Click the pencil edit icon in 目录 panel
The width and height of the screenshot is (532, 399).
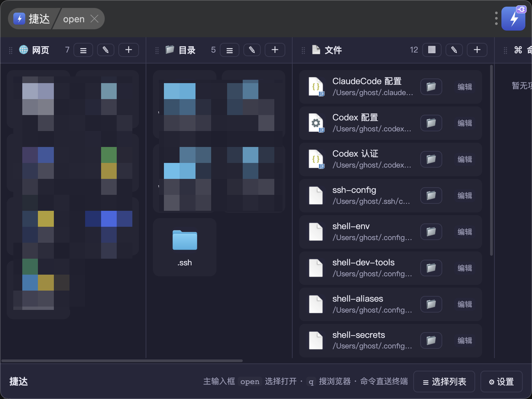pos(252,50)
